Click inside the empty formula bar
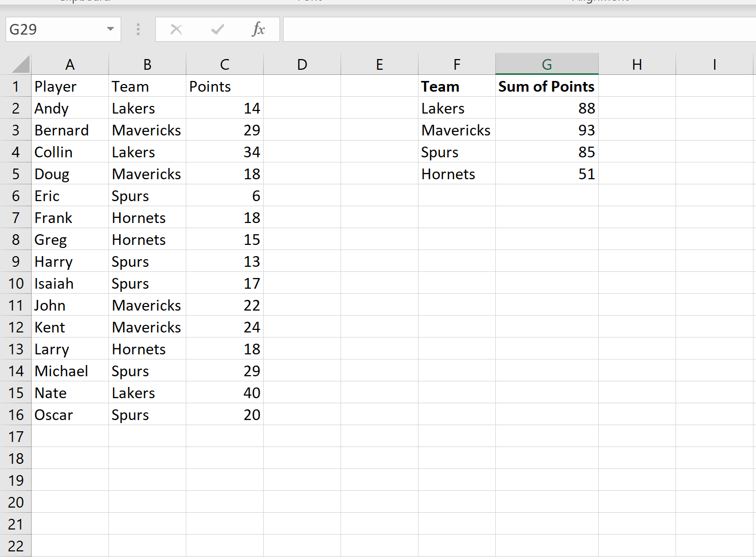This screenshot has height=557, width=756. click(x=458, y=29)
